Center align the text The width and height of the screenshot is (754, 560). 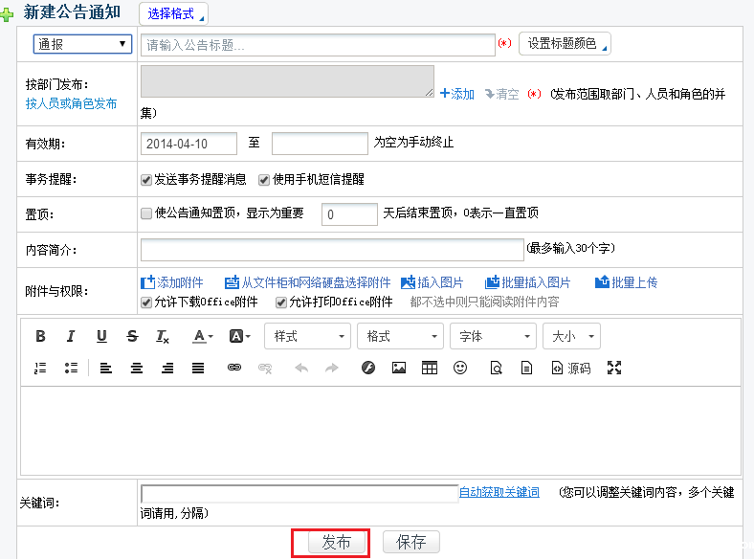pos(137,368)
